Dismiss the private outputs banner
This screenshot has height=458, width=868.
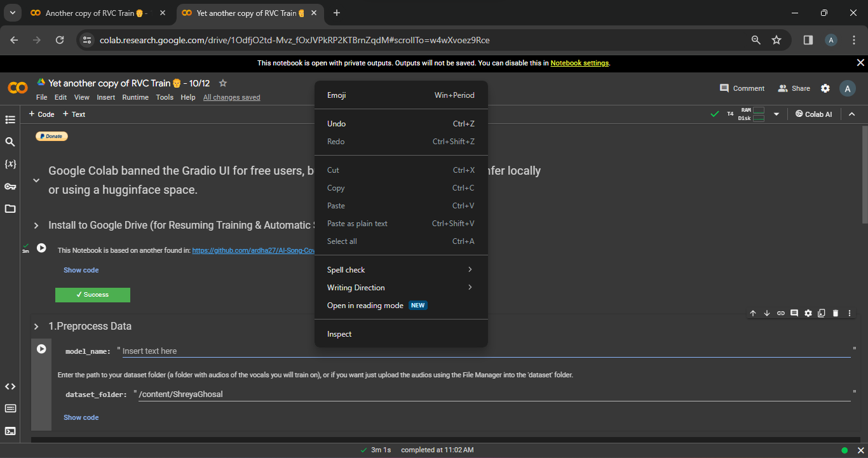pos(860,63)
